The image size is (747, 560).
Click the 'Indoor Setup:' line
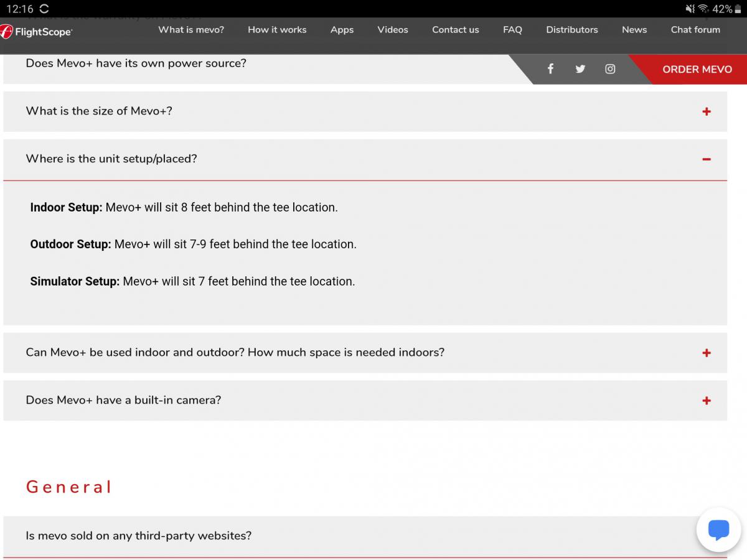tap(184, 207)
